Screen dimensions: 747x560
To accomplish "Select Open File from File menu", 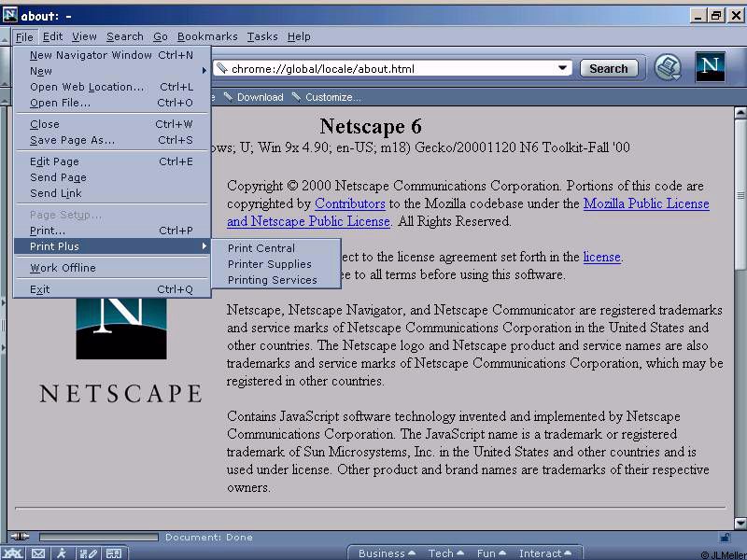I will 112,103.
